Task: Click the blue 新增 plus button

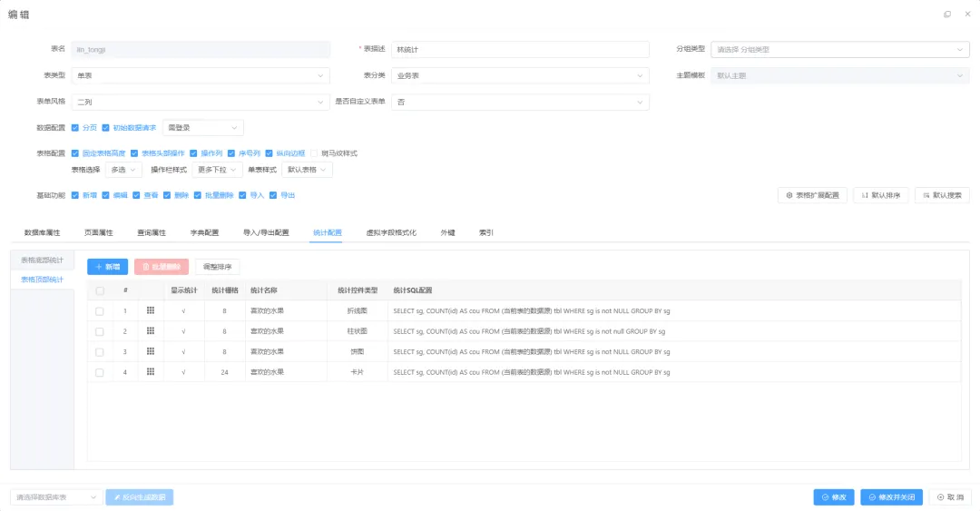Action: click(107, 267)
